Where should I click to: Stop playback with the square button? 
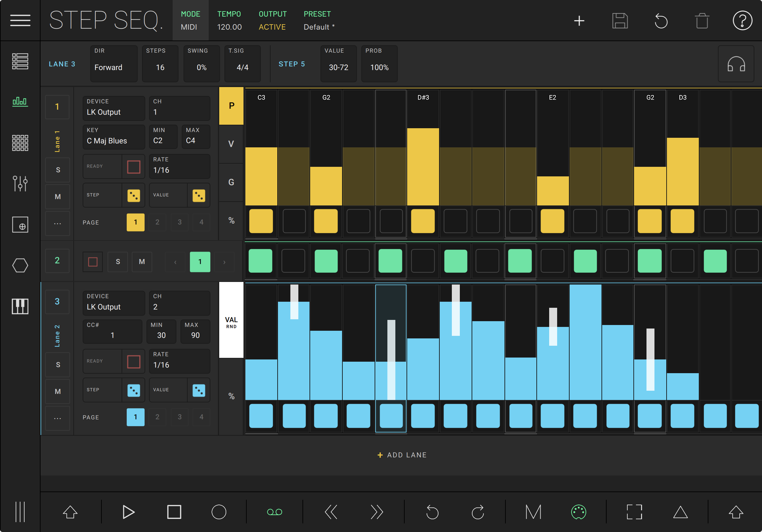[174, 512]
